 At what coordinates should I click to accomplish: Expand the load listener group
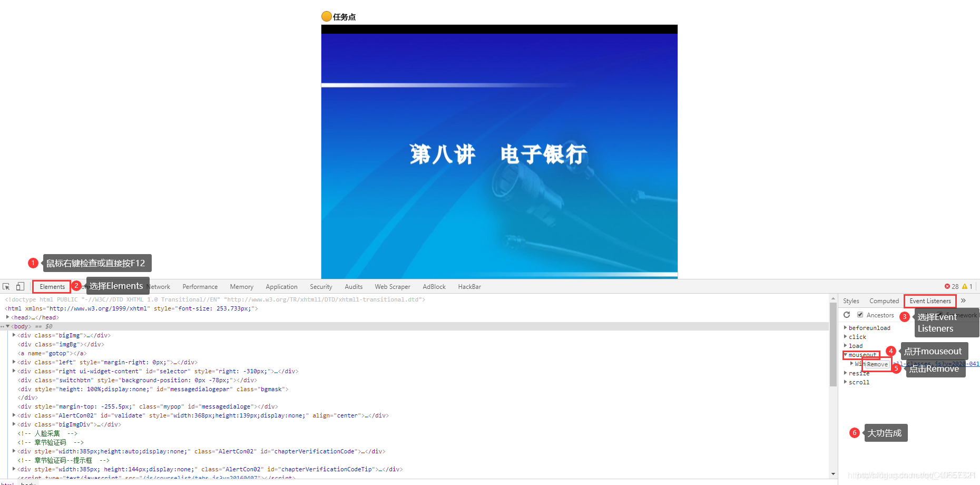click(846, 346)
